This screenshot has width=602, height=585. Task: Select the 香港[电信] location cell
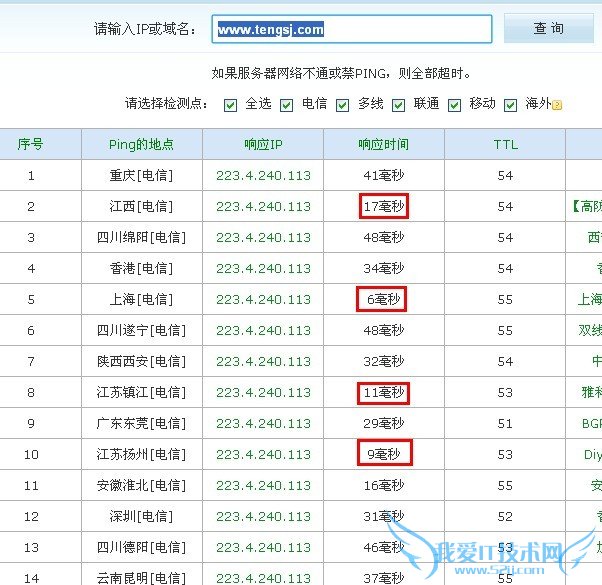pos(141,268)
